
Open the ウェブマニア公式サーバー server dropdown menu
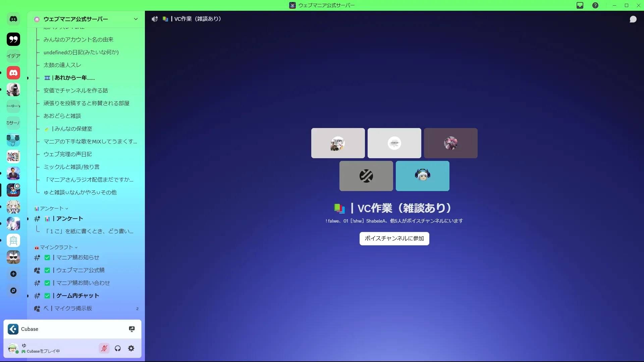136,19
